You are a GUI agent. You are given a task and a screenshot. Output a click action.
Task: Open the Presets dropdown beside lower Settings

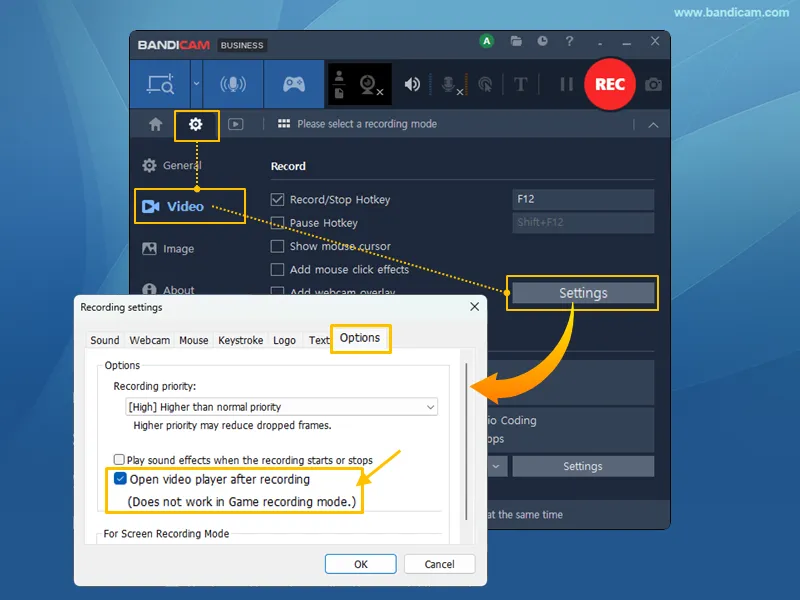point(496,466)
